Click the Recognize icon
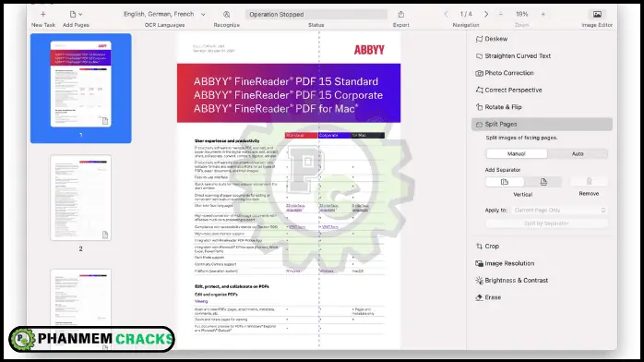This screenshot has height=362, width=644. [227, 14]
